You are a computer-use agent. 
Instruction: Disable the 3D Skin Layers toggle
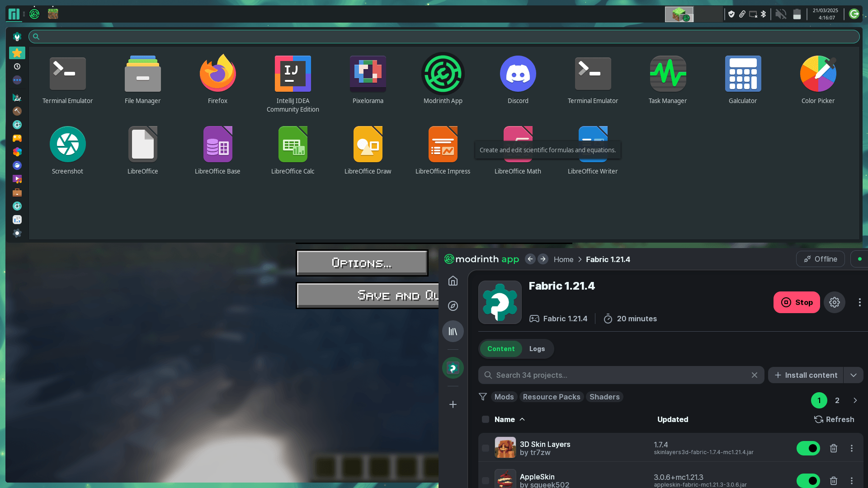click(808, 448)
